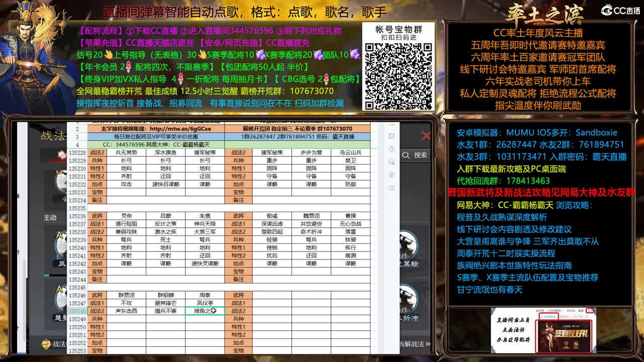Select cell 兵无常势
This screenshot has width=644, height=362.
(x=126, y=152)
